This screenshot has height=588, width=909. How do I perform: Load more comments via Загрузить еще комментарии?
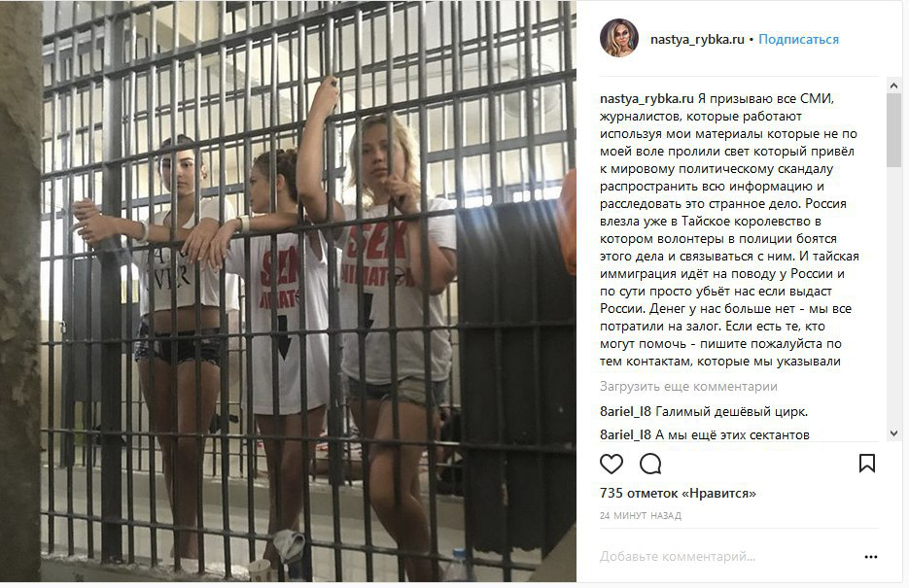pyautogui.click(x=688, y=387)
